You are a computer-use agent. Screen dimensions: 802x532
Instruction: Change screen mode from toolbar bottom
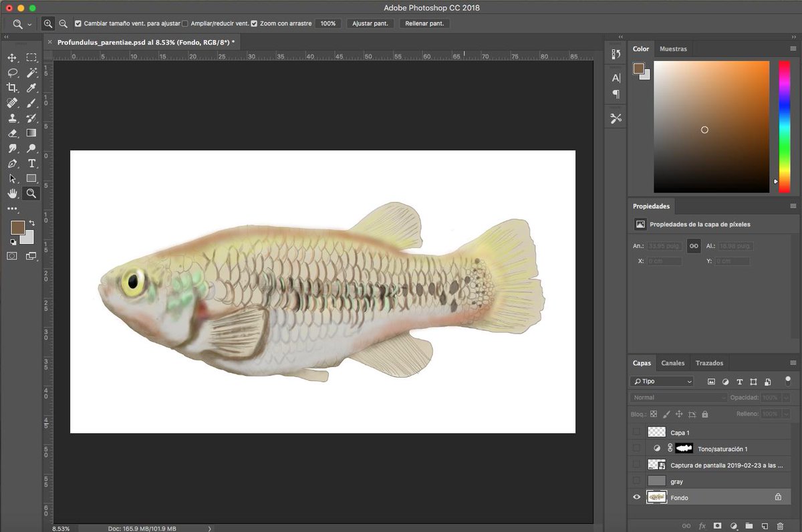(x=31, y=256)
